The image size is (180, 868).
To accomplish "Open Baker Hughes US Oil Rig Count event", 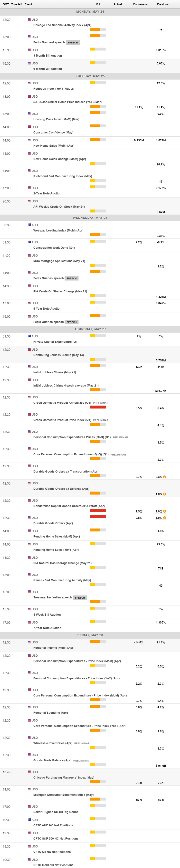I will pyautogui.click(x=56, y=812).
